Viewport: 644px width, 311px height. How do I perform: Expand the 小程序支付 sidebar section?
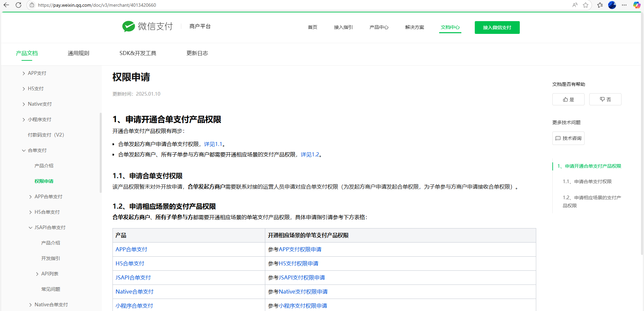pos(24,119)
